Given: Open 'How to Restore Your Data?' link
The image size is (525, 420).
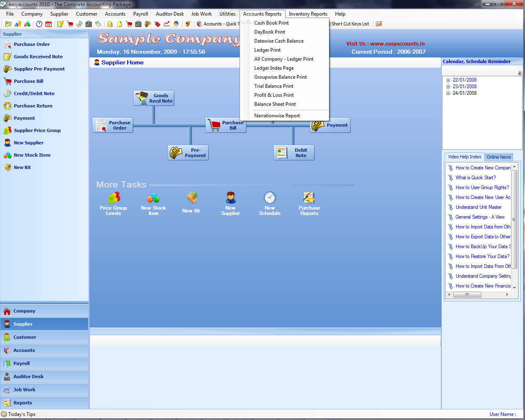Looking at the screenshot, I should (482, 256).
